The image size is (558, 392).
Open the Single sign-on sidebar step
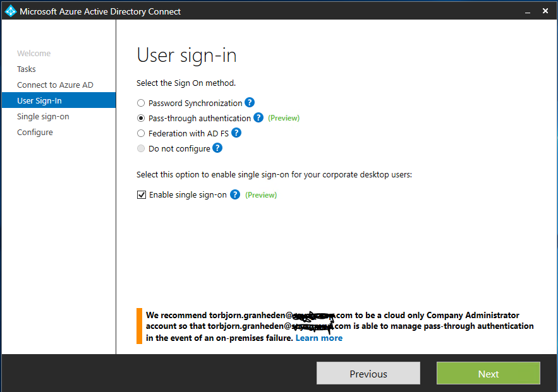[43, 117]
